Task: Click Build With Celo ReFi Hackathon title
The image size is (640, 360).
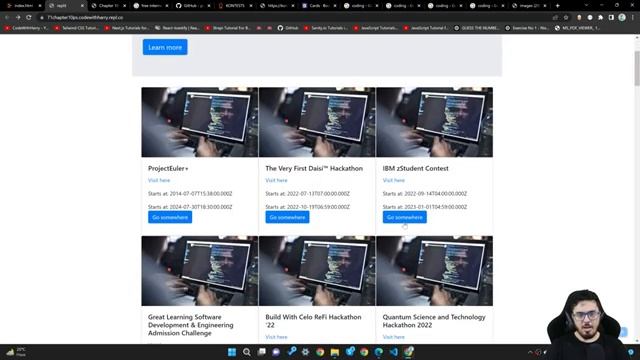Action: [313, 321]
